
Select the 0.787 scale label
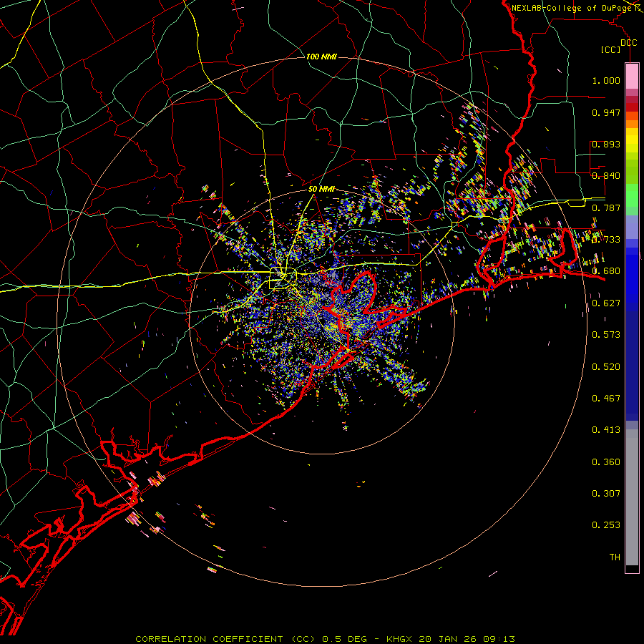pos(606,208)
